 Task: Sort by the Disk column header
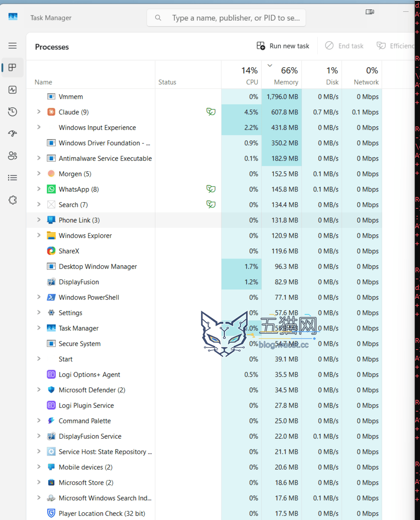point(322,75)
